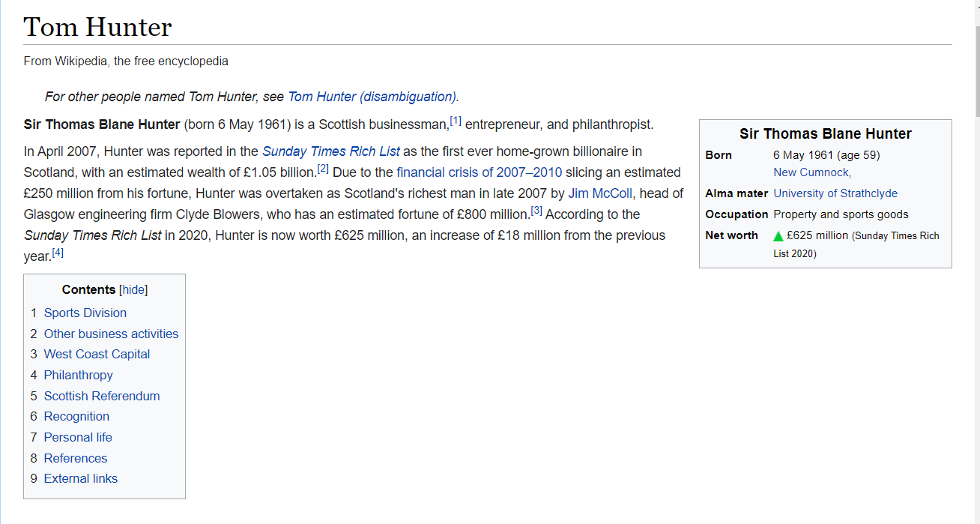
Task: Open citation reference [4]
Action: 58,253
